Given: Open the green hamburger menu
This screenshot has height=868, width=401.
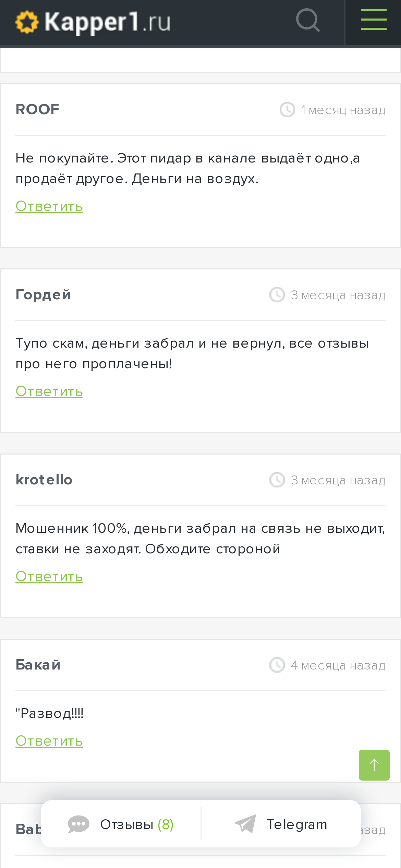Looking at the screenshot, I should tap(374, 20).
